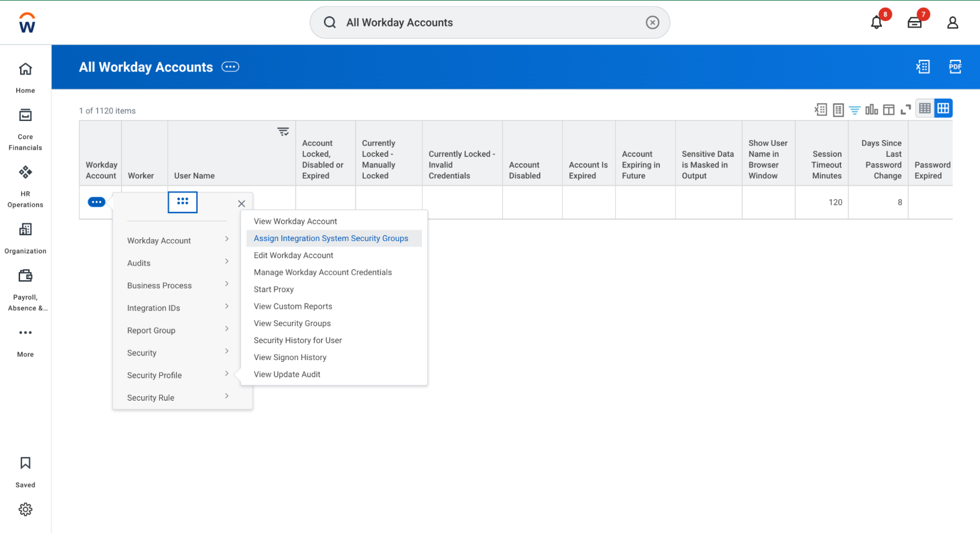This screenshot has width=980, height=534.
Task: Select Assign Integration System Security Groups
Action: click(x=331, y=239)
